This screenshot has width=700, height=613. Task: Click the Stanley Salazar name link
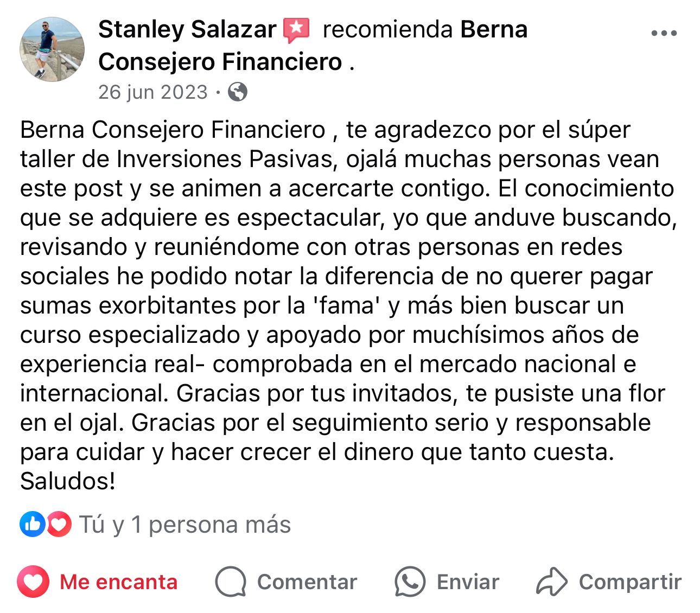187,29
